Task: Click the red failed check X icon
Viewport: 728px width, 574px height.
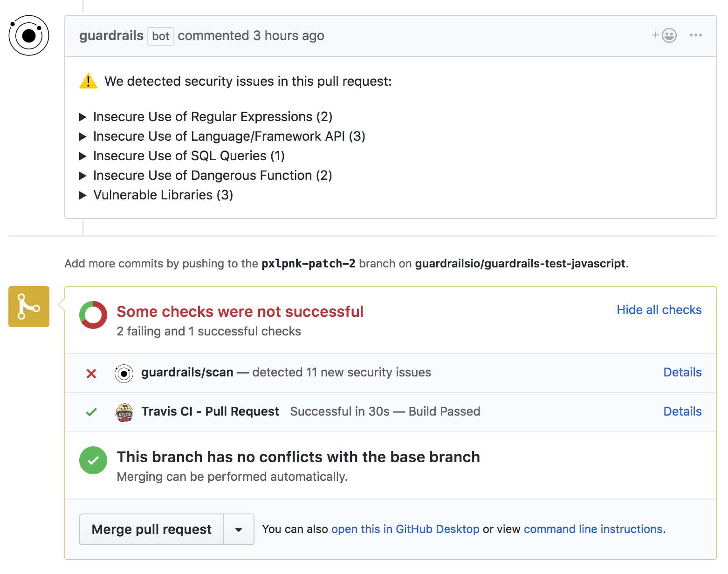Action: (91, 374)
